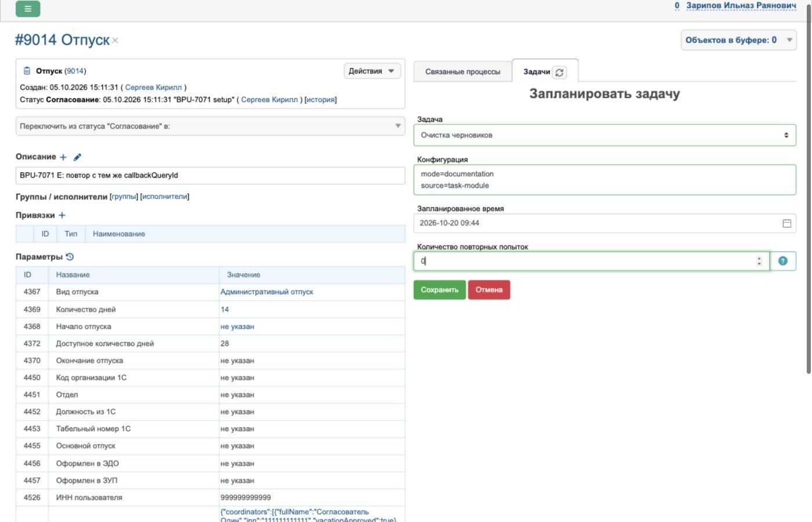Add a description with plus icon
This screenshot has width=812, height=522.
[x=63, y=157]
